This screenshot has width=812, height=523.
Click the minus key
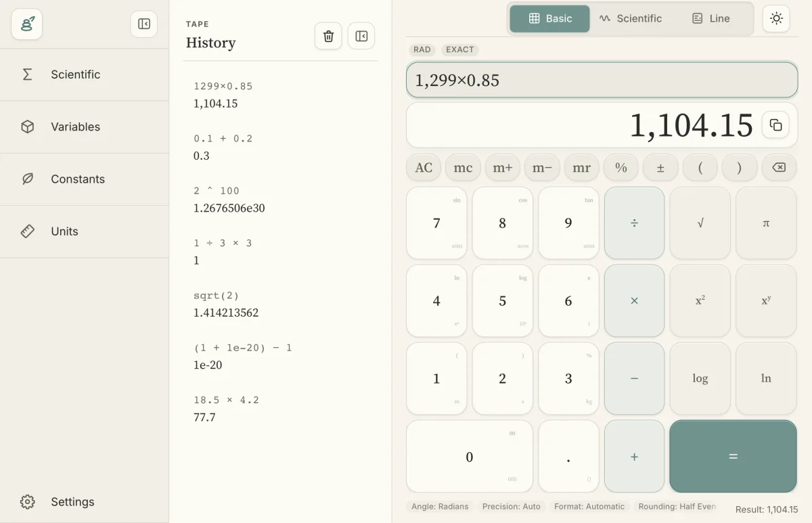tap(634, 378)
